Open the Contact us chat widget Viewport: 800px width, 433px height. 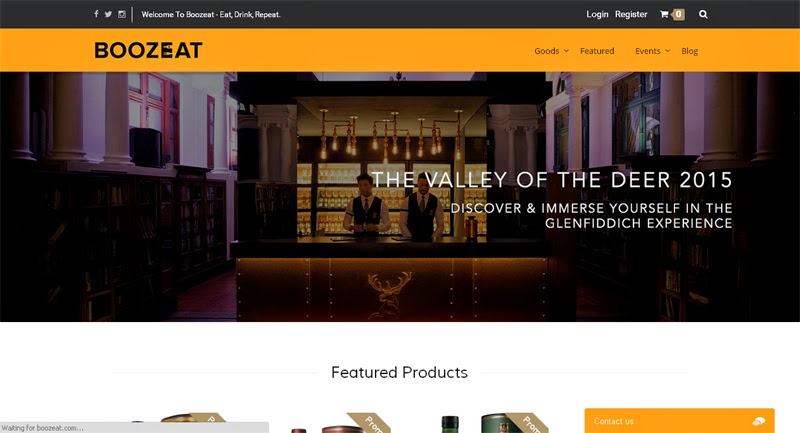point(680,421)
